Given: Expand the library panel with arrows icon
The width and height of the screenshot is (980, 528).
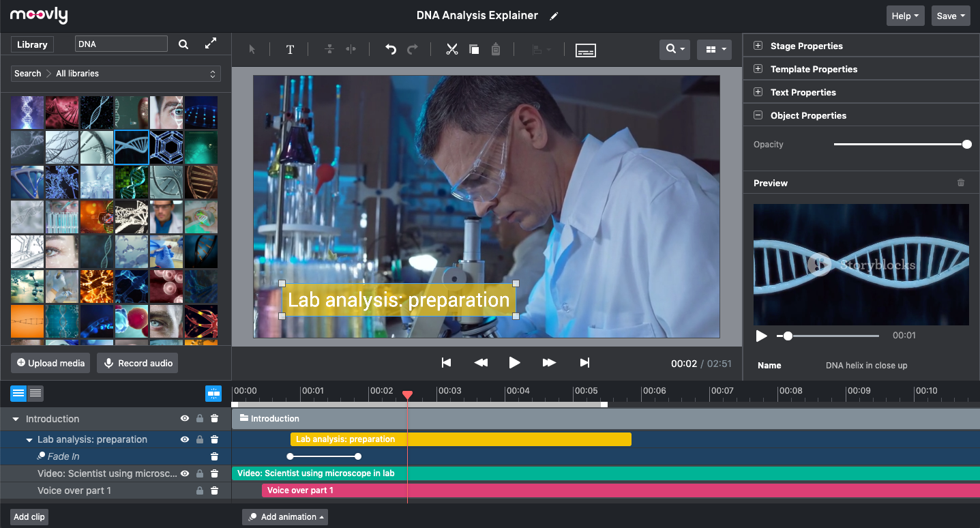Looking at the screenshot, I should coord(211,44).
